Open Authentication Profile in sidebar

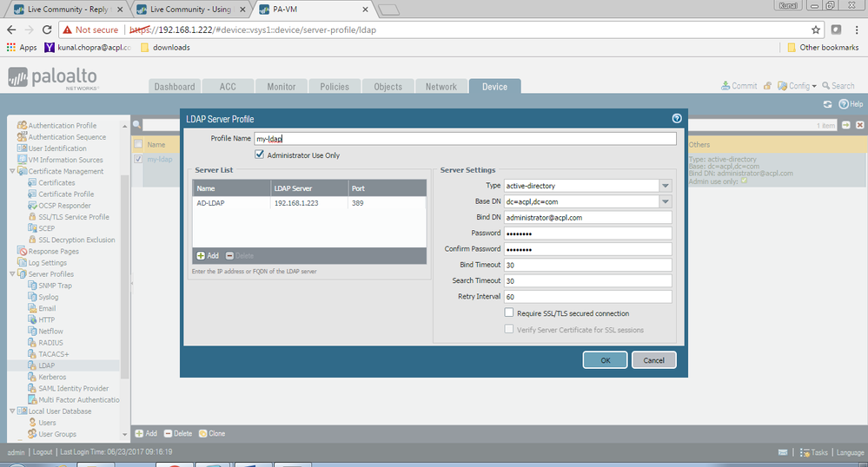62,126
